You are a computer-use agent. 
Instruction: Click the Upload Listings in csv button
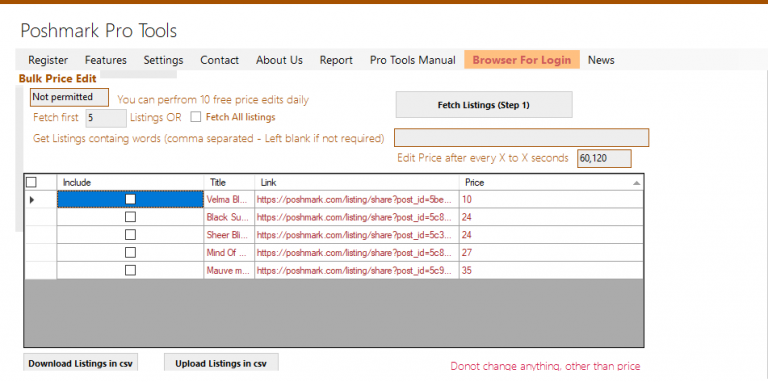coord(221,363)
